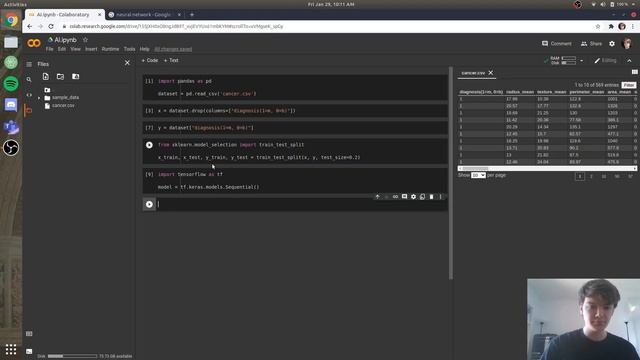Go up one folder level in Files
Screen dimensions: 640x360
(47, 90)
